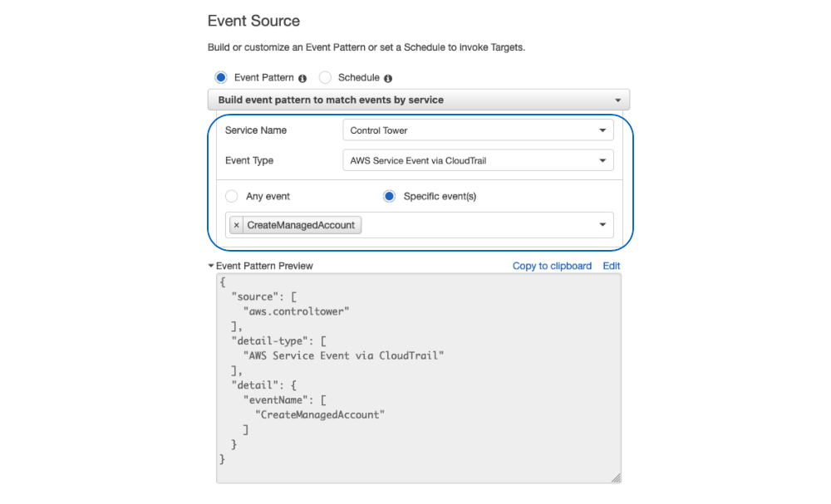
Task: Collapse the Event Pattern Preview section
Action: [x=213, y=266]
